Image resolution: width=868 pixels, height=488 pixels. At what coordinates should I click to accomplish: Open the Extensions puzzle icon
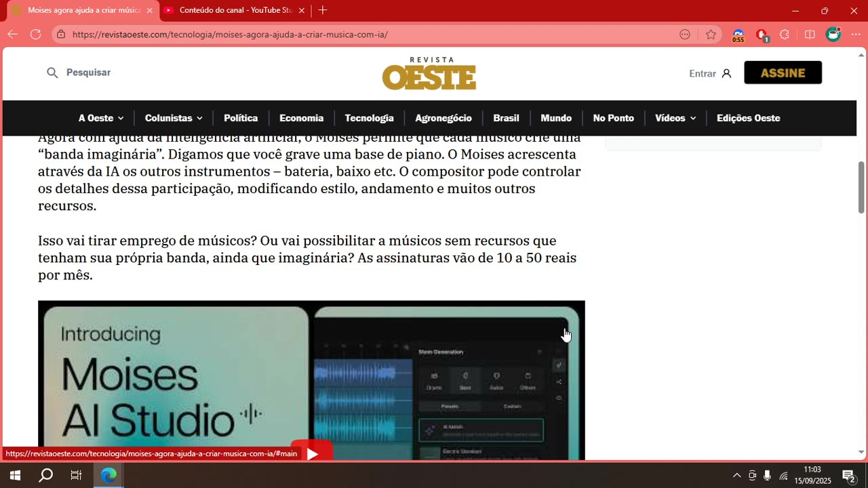click(x=785, y=35)
